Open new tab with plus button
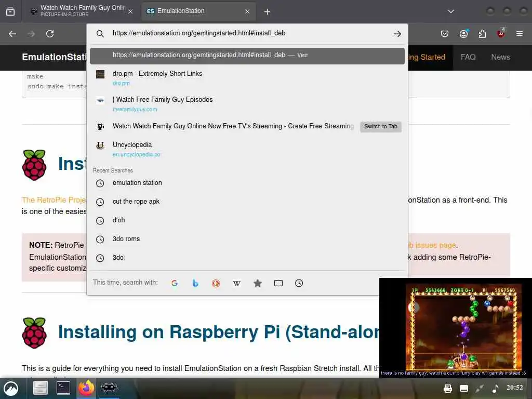Viewport: 532px width, 399px height. click(x=268, y=12)
